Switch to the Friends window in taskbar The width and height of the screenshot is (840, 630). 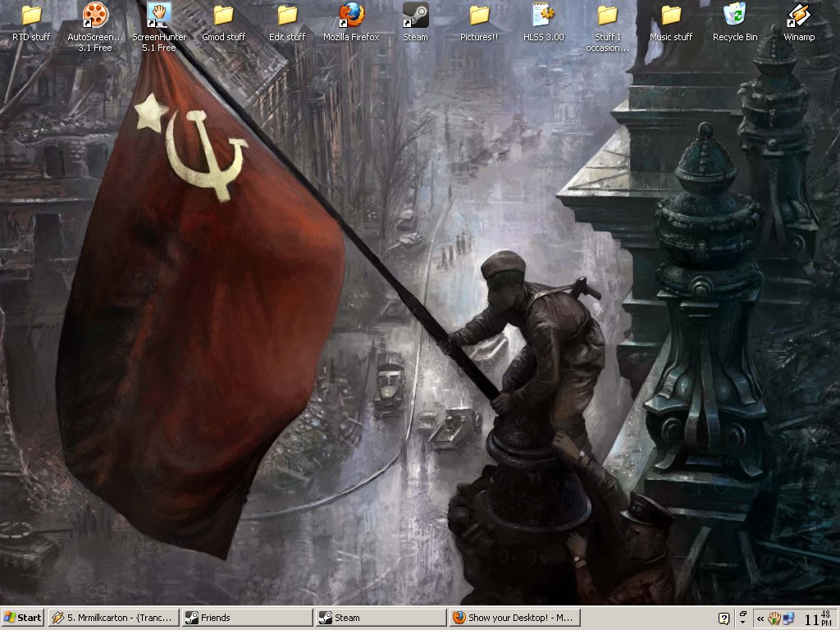[x=247, y=618]
